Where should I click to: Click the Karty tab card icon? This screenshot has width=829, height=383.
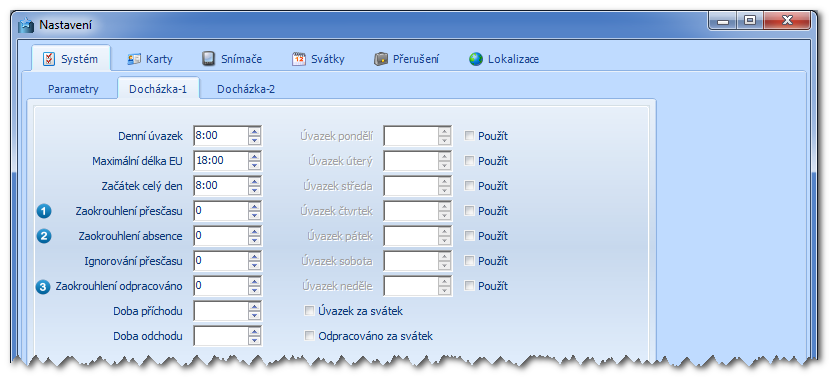click(x=134, y=59)
